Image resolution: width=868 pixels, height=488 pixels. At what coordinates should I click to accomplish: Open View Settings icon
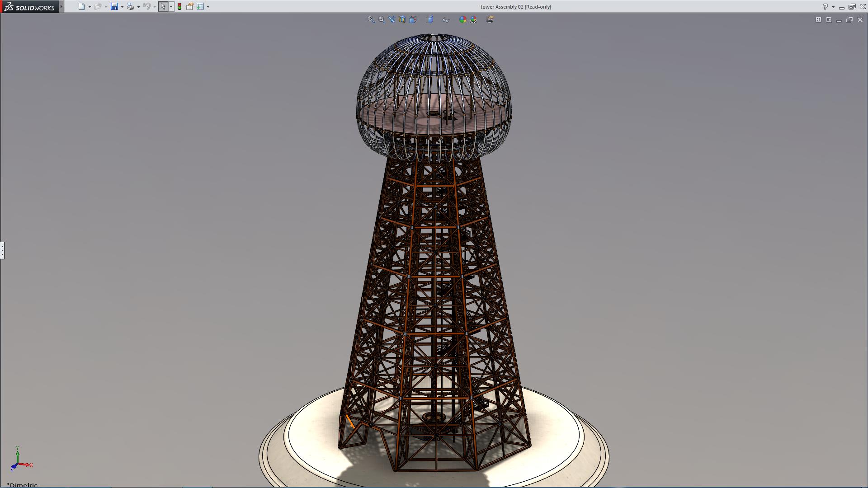click(x=490, y=19)
